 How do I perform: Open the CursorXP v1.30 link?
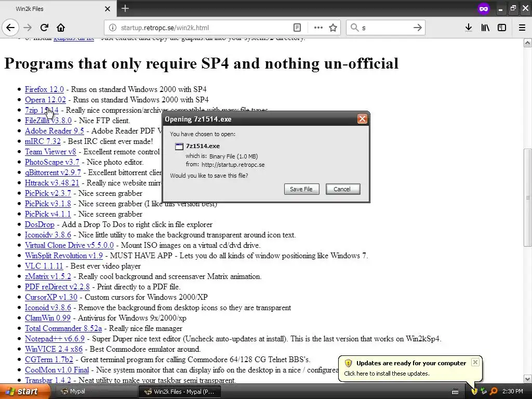51,297
